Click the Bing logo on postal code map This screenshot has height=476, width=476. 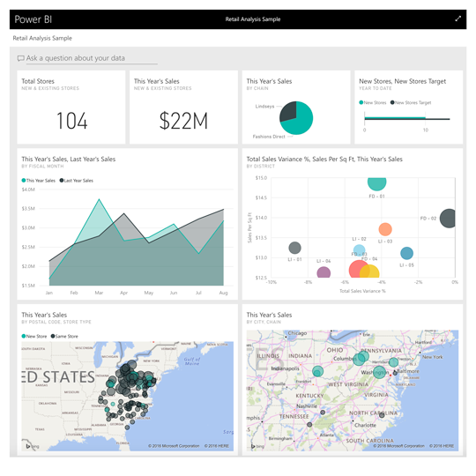coord(33,446)
